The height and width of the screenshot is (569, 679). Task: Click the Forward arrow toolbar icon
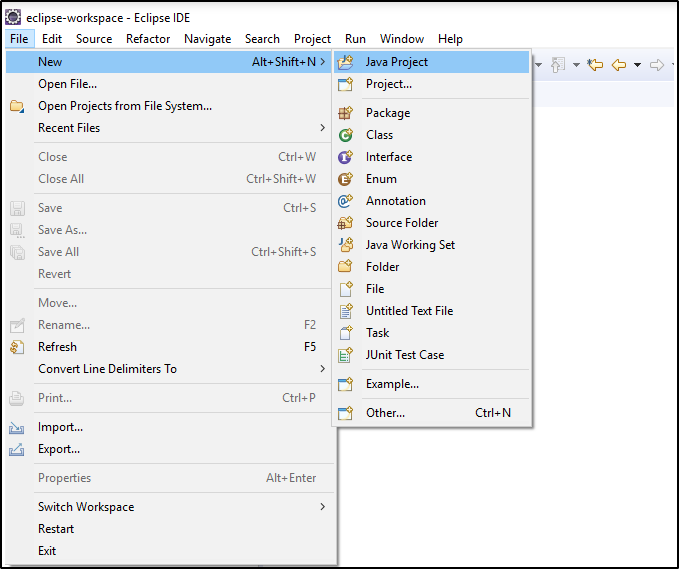pos(657,65)
